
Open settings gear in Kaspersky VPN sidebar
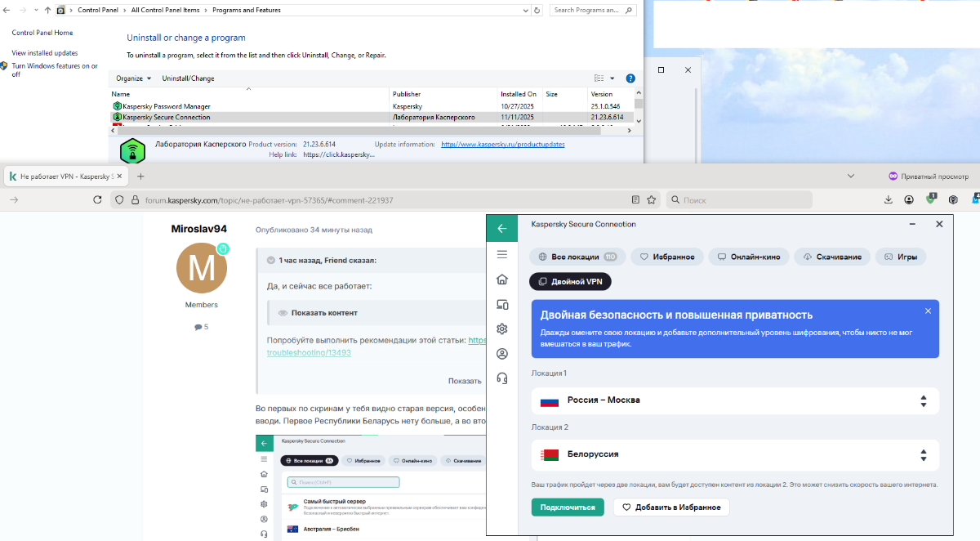[501, 329]
